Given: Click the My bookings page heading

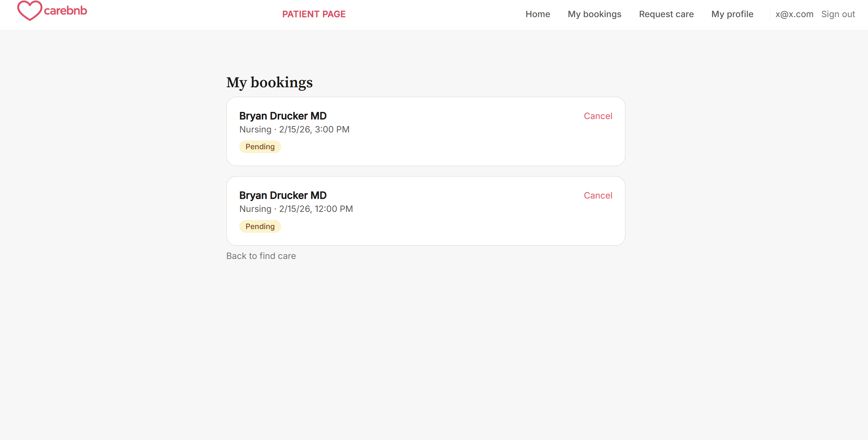Looking at the screenshot, I should 269,83.
